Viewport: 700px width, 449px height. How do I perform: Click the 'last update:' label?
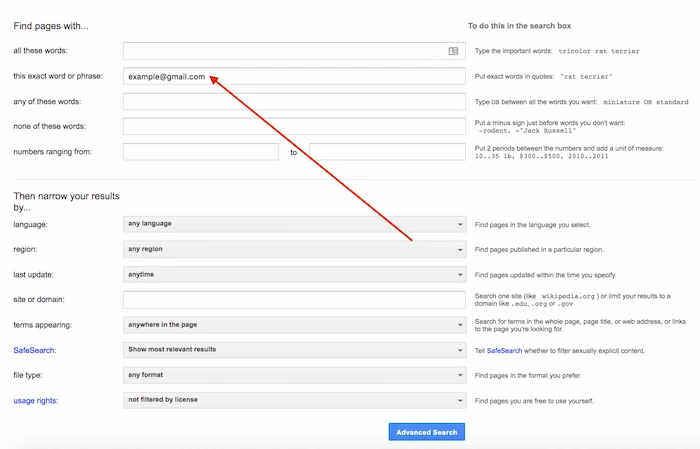[x=33, y=274]
